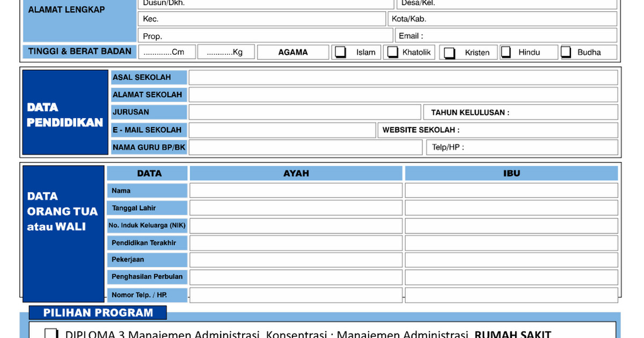Select the DATA ORANG TUA atau WALI heading

63,211
